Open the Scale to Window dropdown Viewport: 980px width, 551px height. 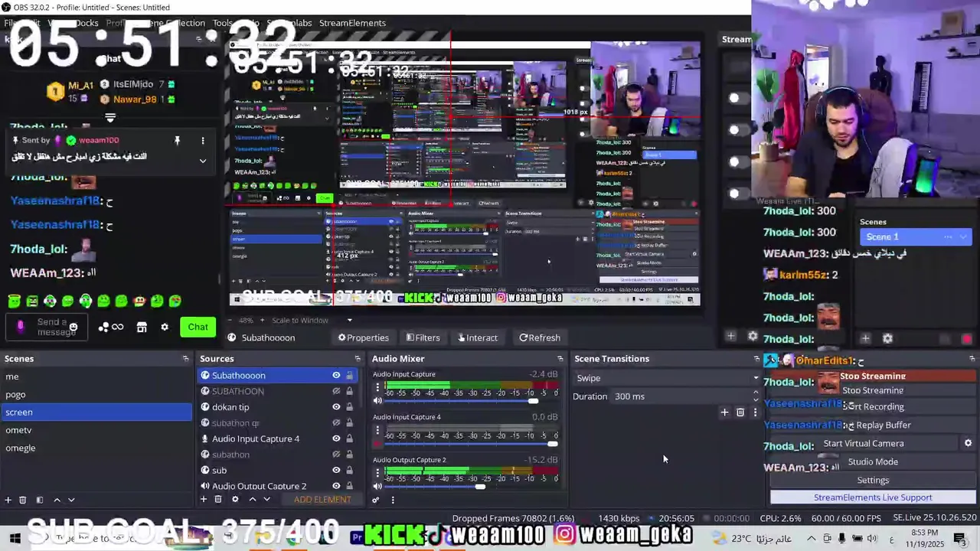[312, 320]
